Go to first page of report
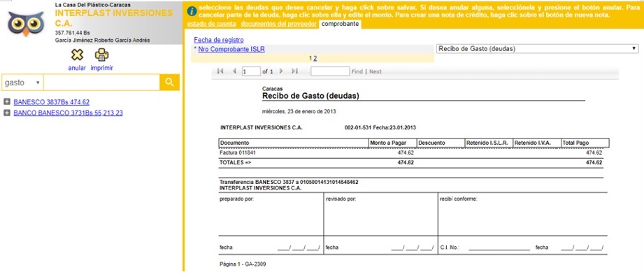644x277 pixels. [x=220, y=71]
